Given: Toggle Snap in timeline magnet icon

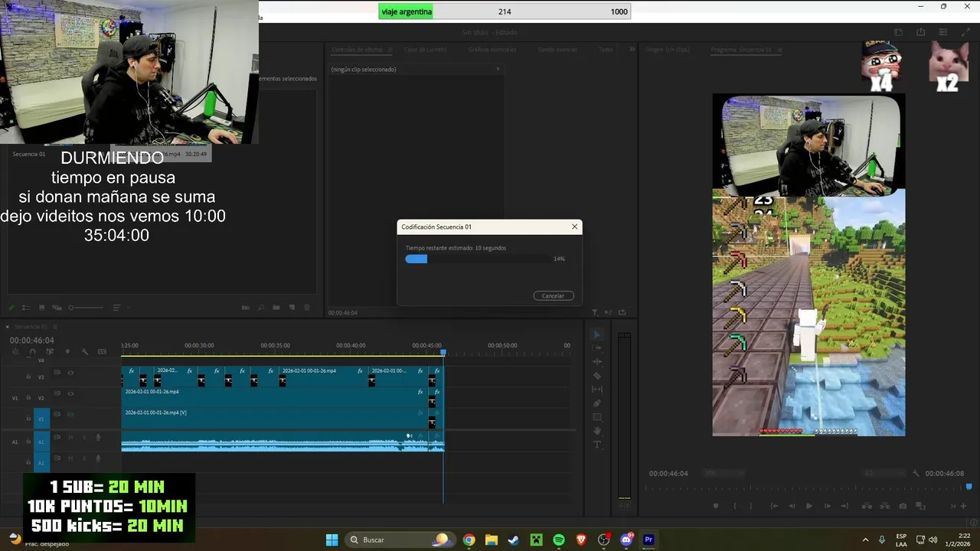Looking at the screenshot, I should click(x=32, y=352).
